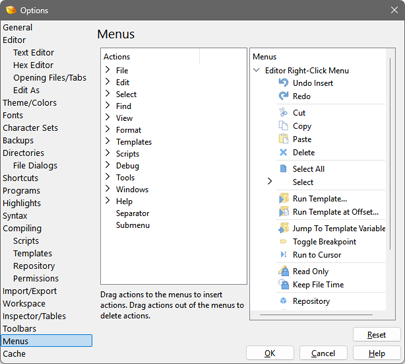The image size is (405, 364).
Task: Click the Run Template... icon
Action: point(284,198)
